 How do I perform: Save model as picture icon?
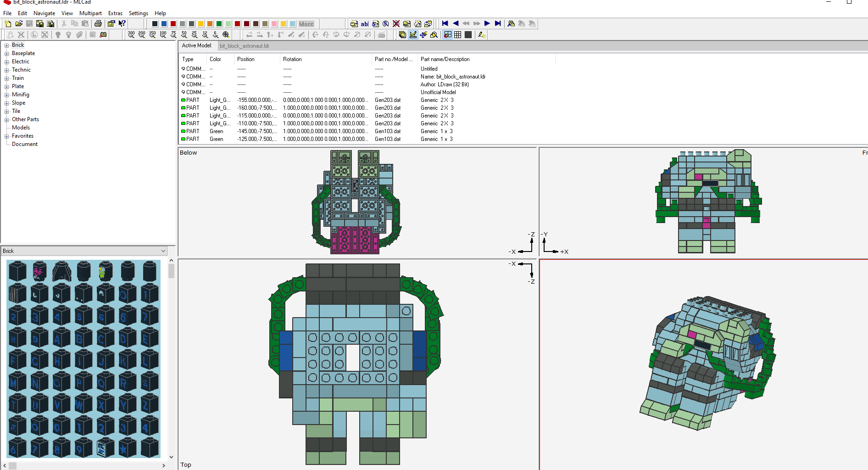pos(40,24)
